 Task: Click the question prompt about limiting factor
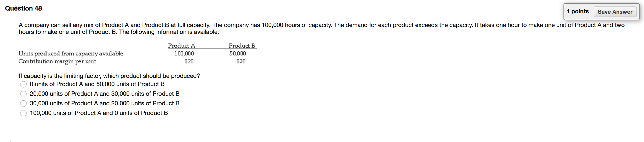[109, 76]
